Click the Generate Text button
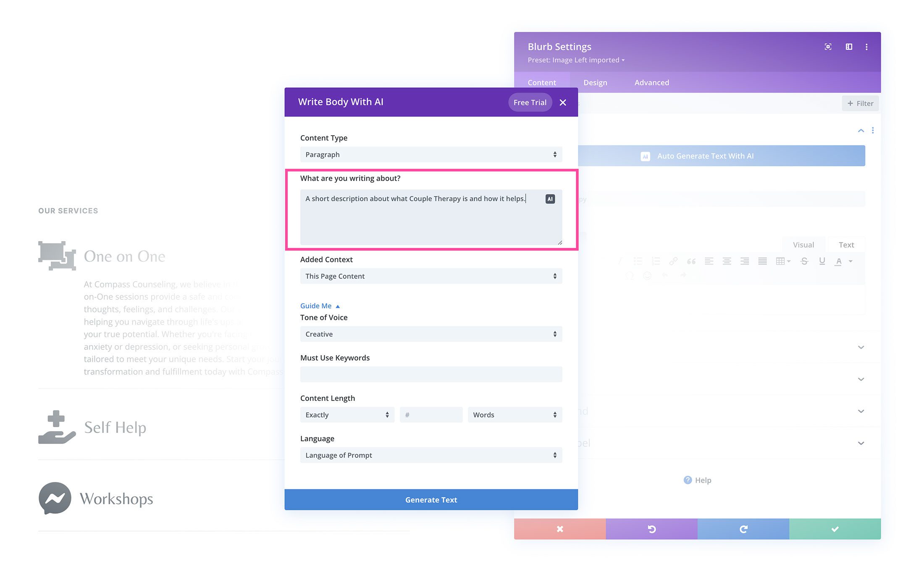Screen dimensions: 924x583 [x=431, y=499]
